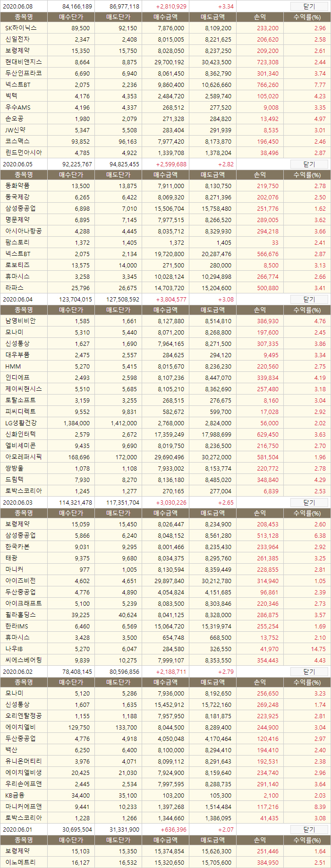This screenshot has height=868, width=331.
Task: Select the KB금융 stock name
Action: click(15, 796)
